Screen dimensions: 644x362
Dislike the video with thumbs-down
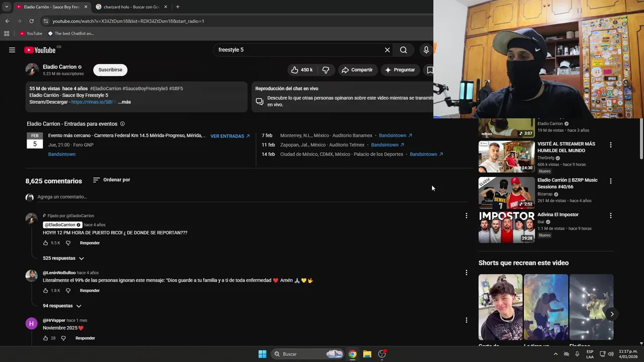326,70
